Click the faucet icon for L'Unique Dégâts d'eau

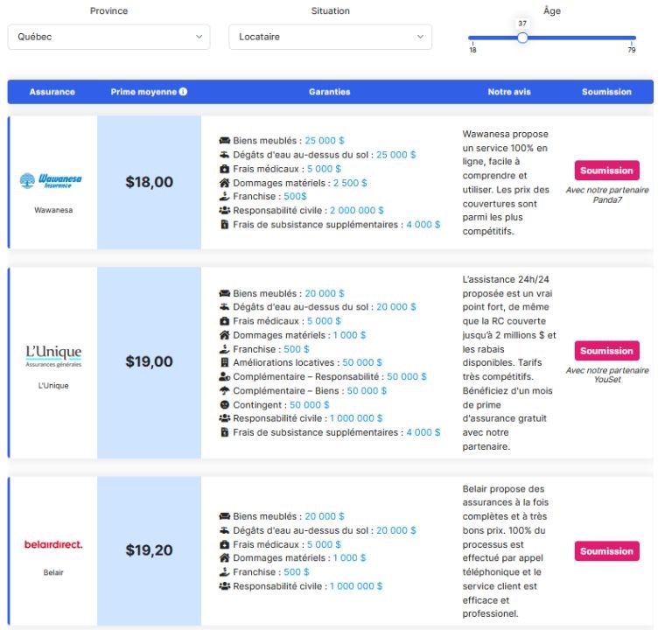pyautogui.click(x=225, y=307)
